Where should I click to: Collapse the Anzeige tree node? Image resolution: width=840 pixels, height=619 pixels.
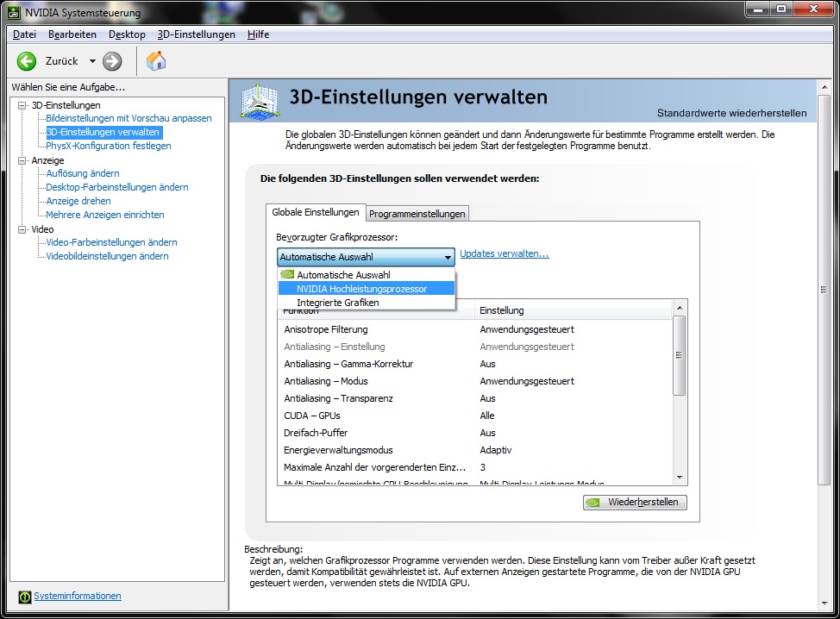pyautogui.click(x=22, y=160)
